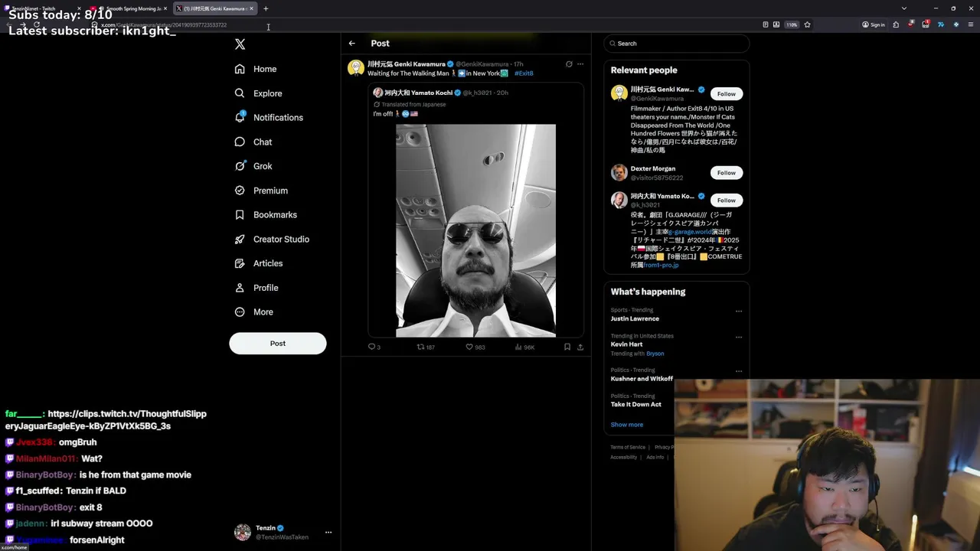
Task: Open options menu for Kushner and Witkoff trend
Action: point(739,371)
